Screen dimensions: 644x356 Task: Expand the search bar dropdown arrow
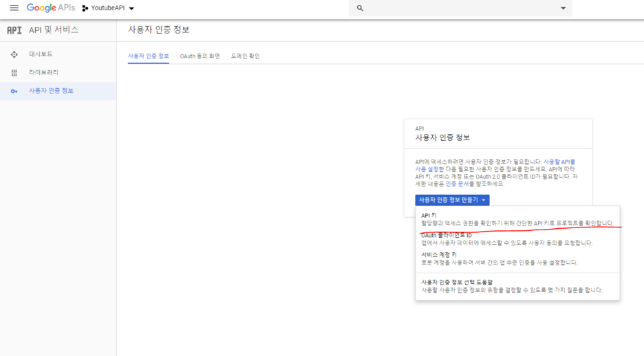tap(563, 8)
